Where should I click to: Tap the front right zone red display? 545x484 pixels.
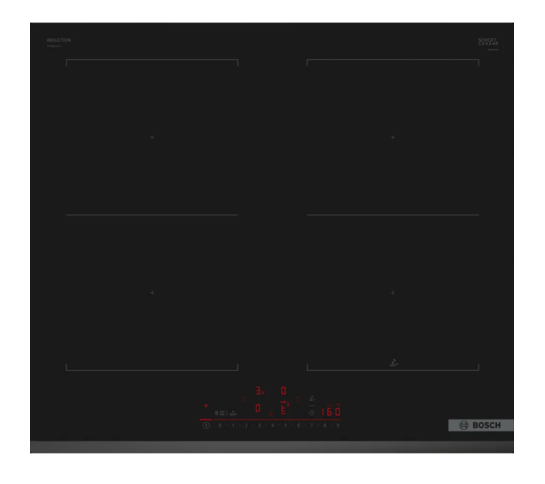pyautogui.click(x=284, y=408)
